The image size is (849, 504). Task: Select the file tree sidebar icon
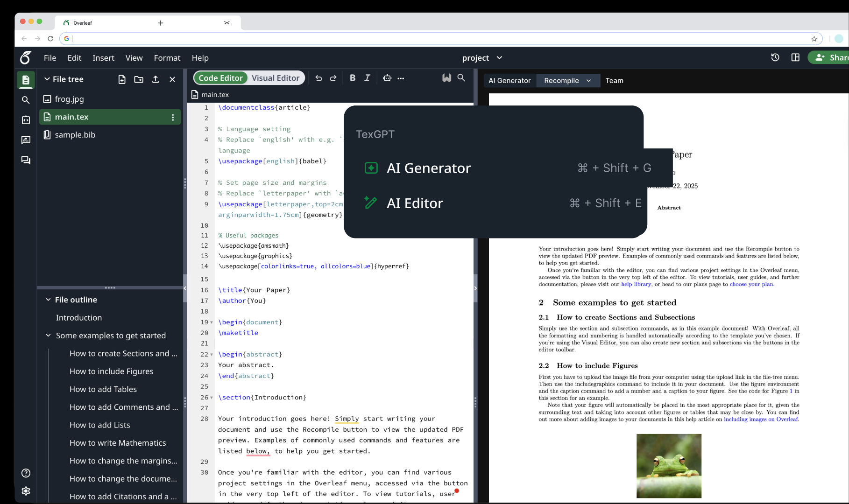pyautogui.click(x=26, y=80)
